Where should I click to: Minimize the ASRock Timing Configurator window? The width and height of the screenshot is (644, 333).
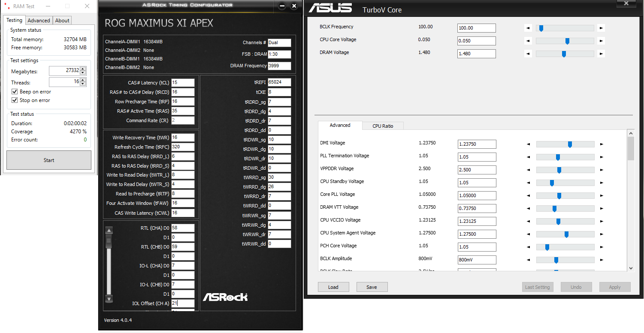point(282,6)
